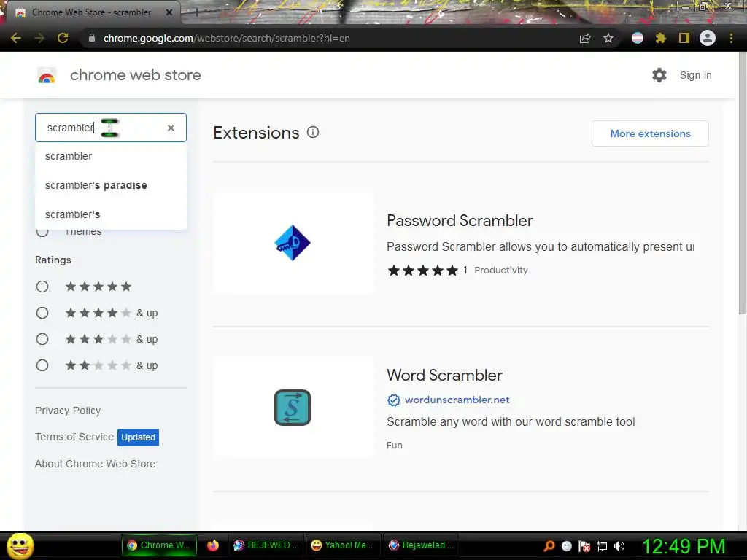Clear the search box with the X
The height and width of the screenshot is (560, 747).
(x=171, y=128)
